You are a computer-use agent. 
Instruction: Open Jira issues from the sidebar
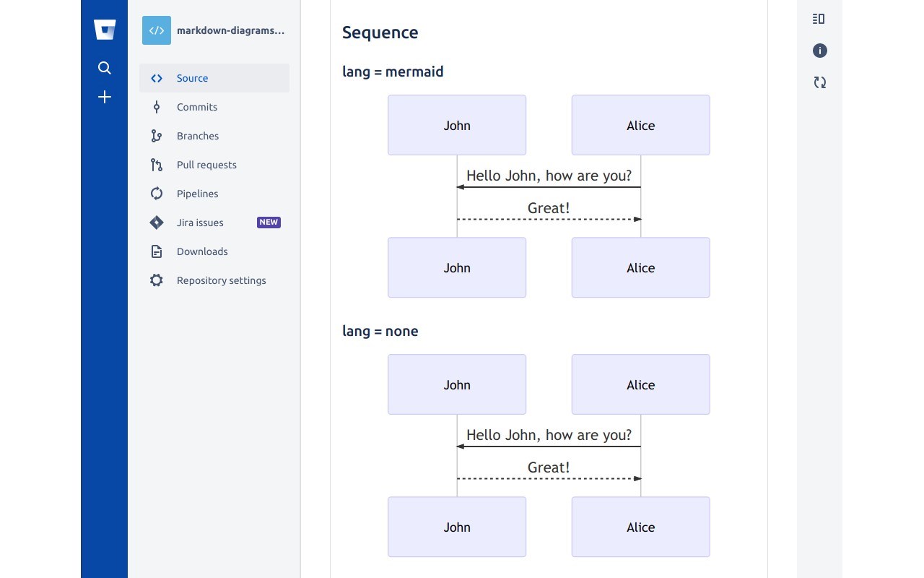click(200, 223)
